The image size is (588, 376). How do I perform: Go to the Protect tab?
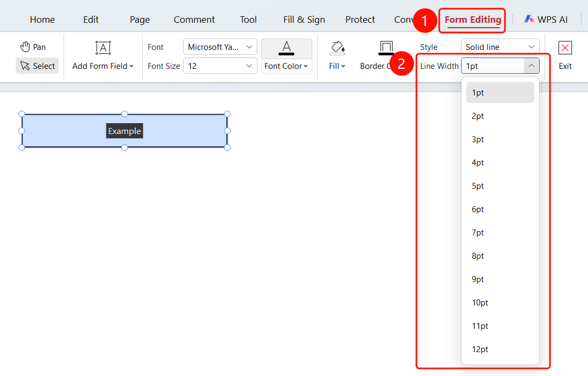(x=360, y=20)
